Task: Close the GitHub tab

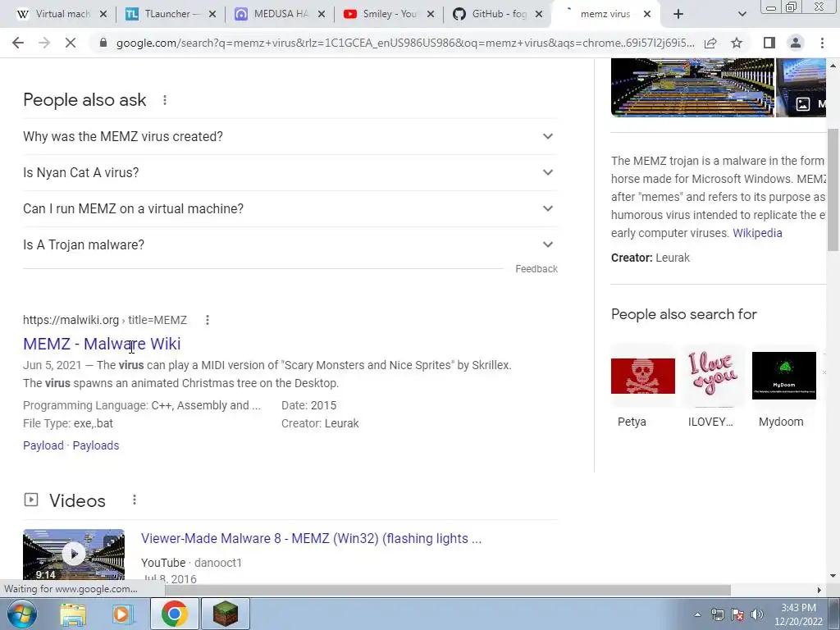Action: 539,14
